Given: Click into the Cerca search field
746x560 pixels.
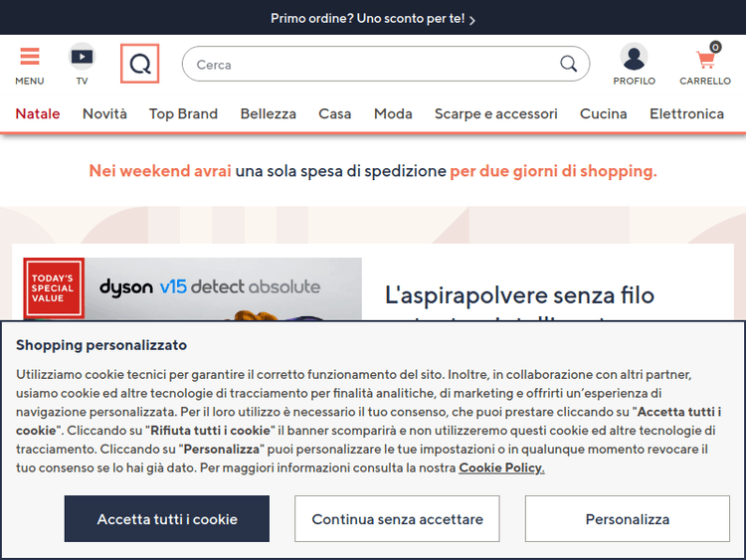Looking at the screenshot, I should pos(368,65).
